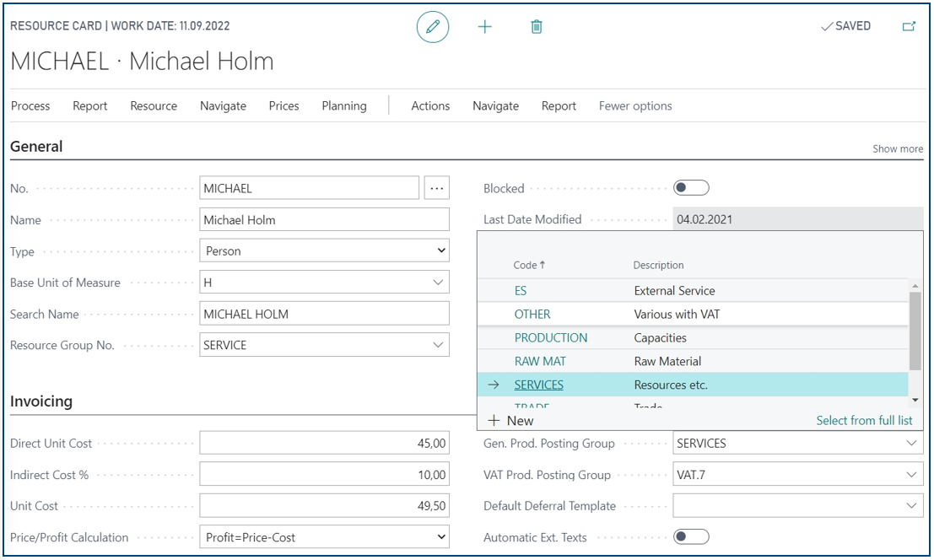Collapse the General section header
934x560 pixels.
point(36,147)
